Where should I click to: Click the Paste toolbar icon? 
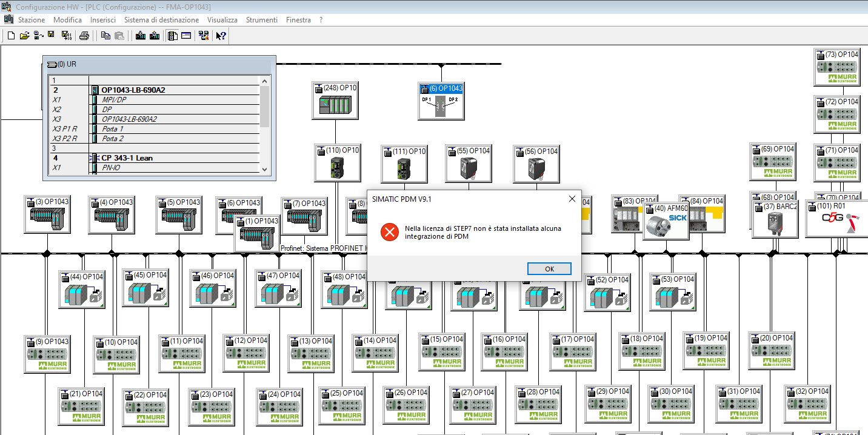click(119, 36)
